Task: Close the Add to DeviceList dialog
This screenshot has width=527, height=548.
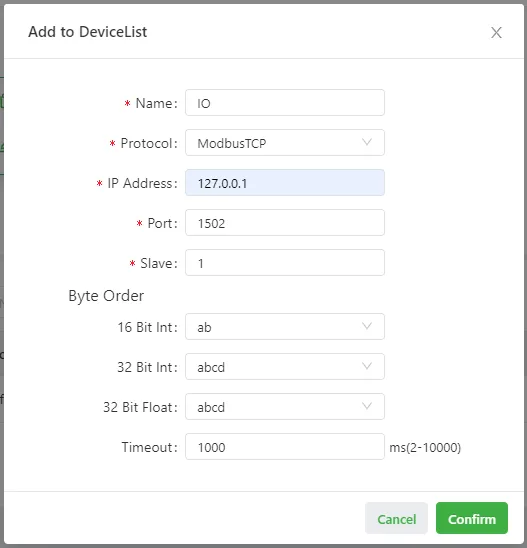Action: [496, 33]
